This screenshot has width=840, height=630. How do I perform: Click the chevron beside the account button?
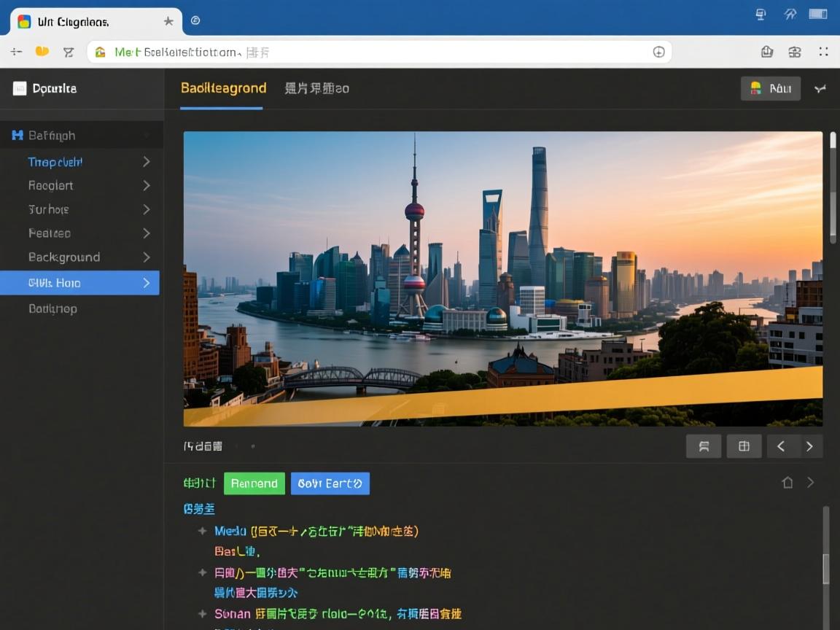click(x=820, y=88)
